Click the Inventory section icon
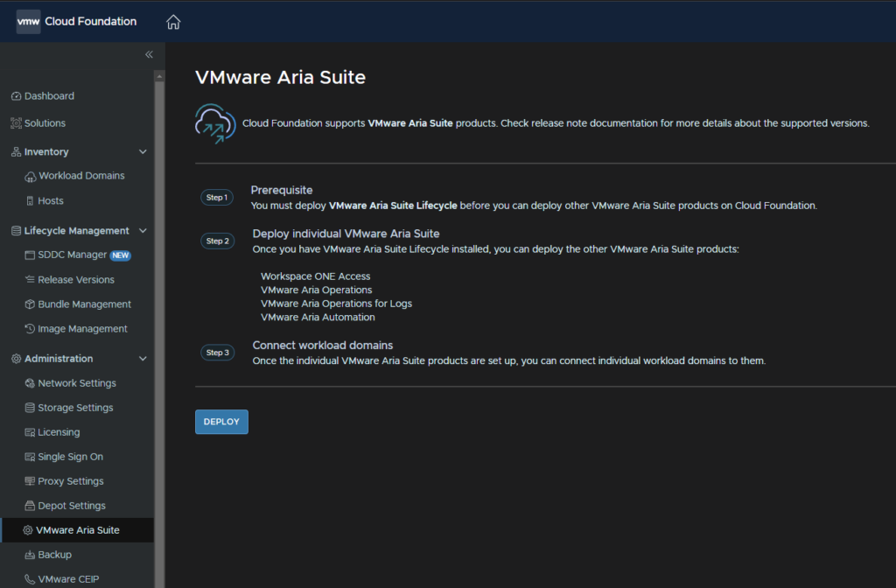The width and height of the screenshot is (896, 588). [16, 152]
